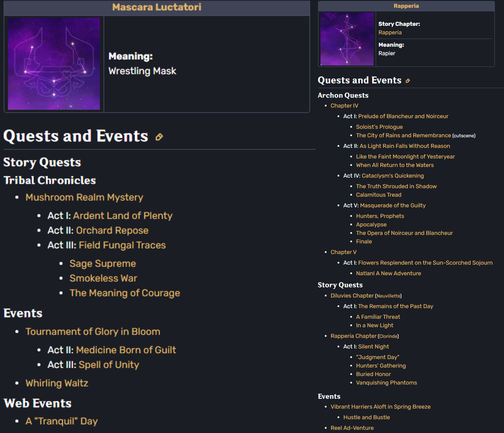Open the Diluvies Chapter link
The height and width of the screenshot is (433, 504).
[352, 296]
